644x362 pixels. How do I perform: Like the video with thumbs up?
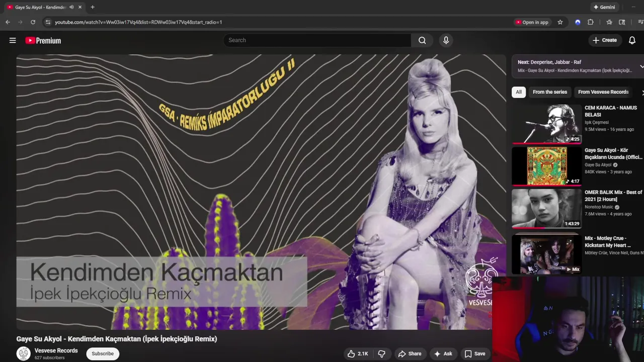tap(358, 353)
